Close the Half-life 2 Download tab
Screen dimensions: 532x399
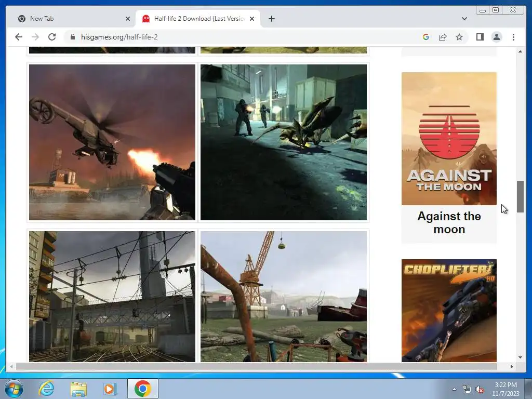pyautogui.click(x=252, y=19)
